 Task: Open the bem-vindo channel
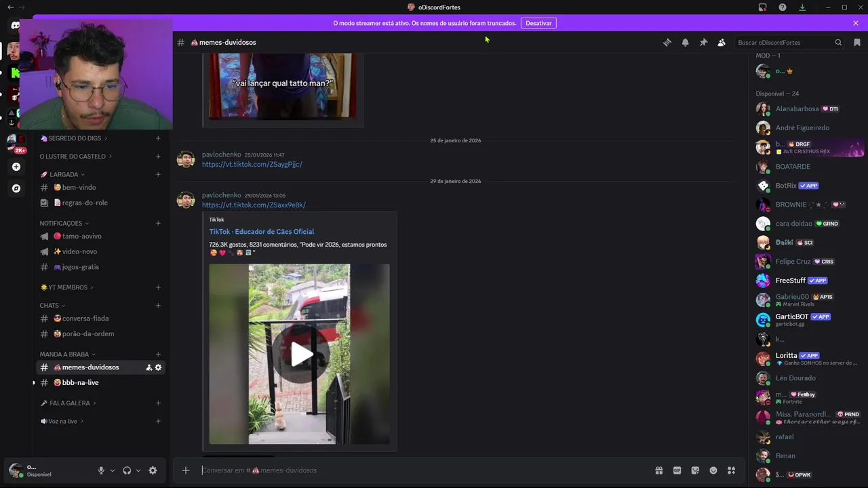tap(100, 188)
